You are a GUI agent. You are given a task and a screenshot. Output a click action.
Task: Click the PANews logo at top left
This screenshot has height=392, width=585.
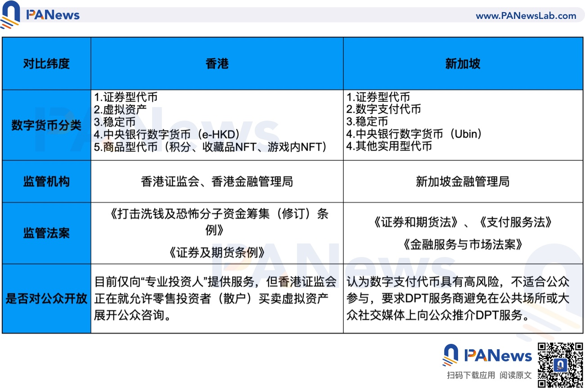tap(40, 14)
